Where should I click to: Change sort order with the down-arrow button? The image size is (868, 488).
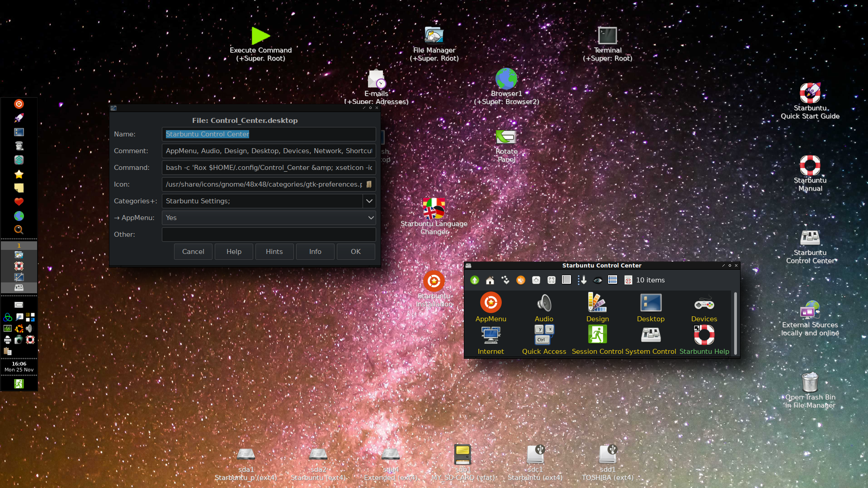point(582,280)
